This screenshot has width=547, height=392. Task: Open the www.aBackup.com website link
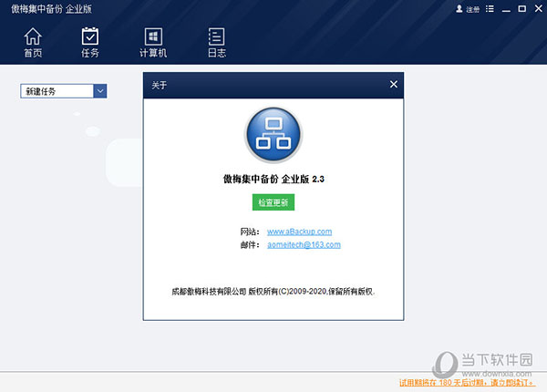pos(299,232)
